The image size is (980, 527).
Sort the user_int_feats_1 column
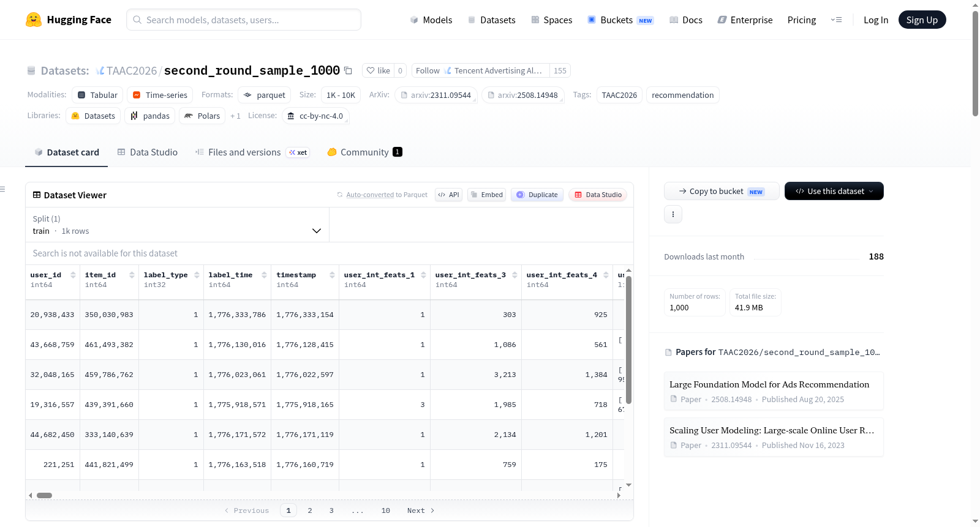click(x=423, y=275)
